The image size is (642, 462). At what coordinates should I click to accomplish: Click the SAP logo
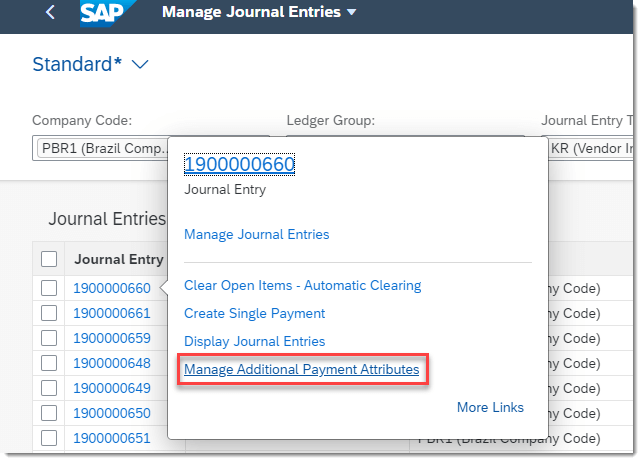pyautogui.click(x=107, y=13)
